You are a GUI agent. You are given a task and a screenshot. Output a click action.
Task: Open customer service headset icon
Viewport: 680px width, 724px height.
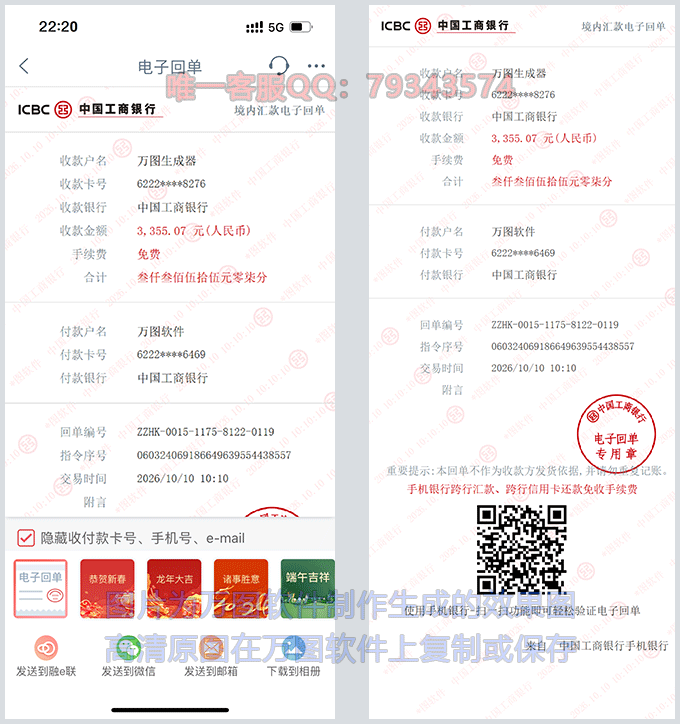point(280,66)
